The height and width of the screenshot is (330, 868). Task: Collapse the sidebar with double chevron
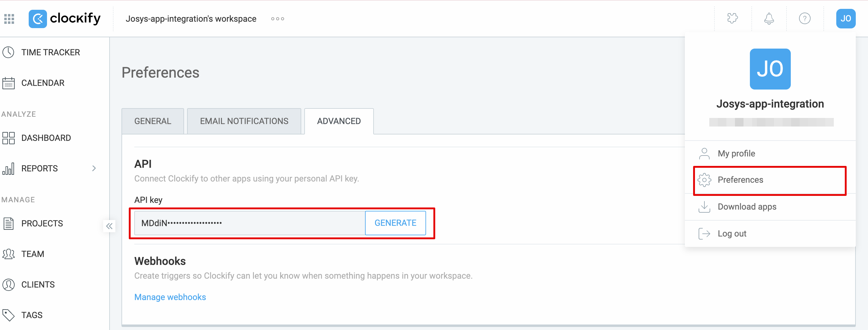109,226
